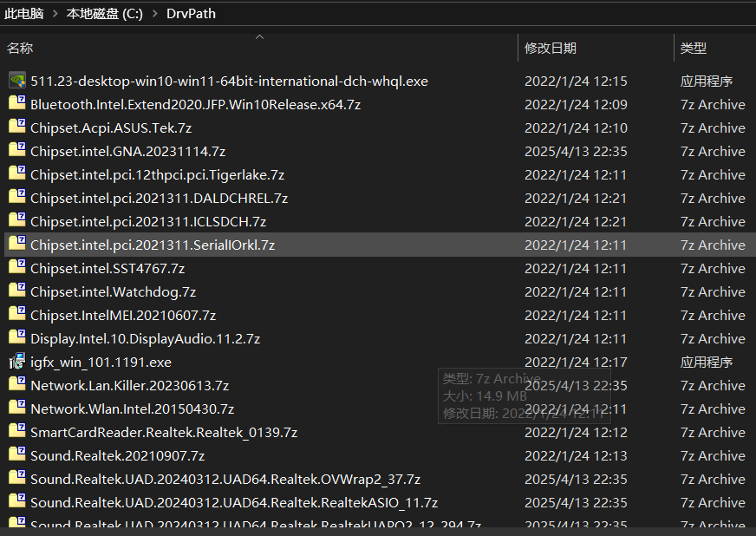This screenshot has height=536, width=756.
Task: Click the SmartCardReader.Realtek archive icon
Action: coord(16,432)
